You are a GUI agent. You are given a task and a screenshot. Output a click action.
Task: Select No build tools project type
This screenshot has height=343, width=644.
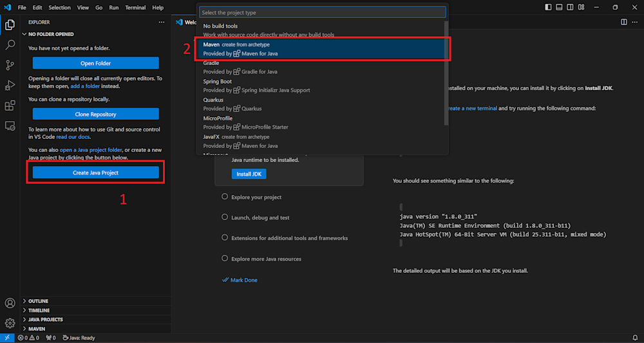point(321,30)
